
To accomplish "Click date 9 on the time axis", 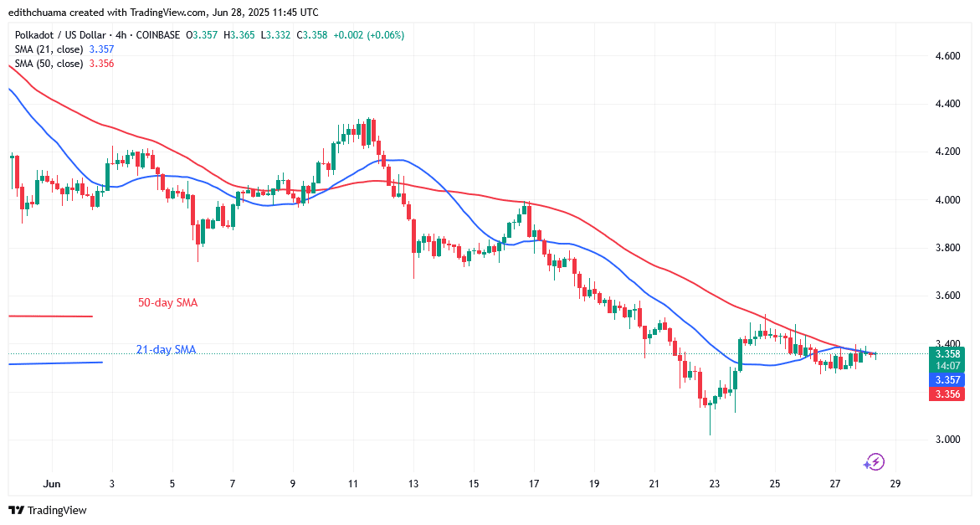I will click(x=293, y=484).
